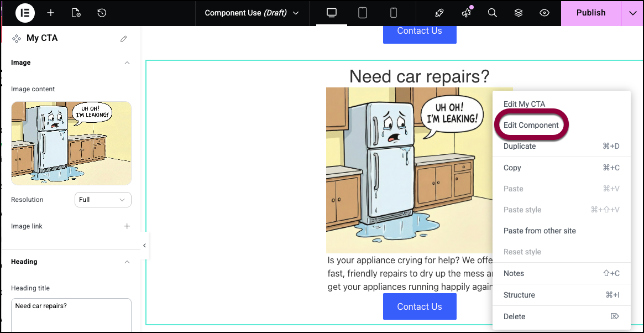Open the Resolution dropdown set to Full
This screenshot has width=644, height=333.
click(x=103, y=200)
